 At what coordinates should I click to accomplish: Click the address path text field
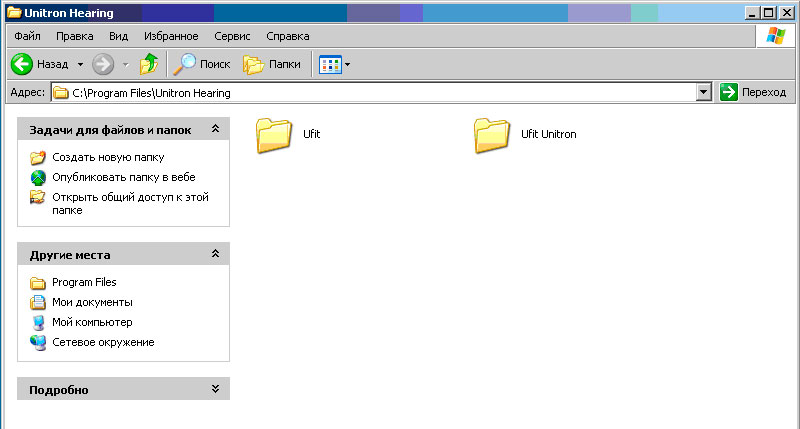374,93
